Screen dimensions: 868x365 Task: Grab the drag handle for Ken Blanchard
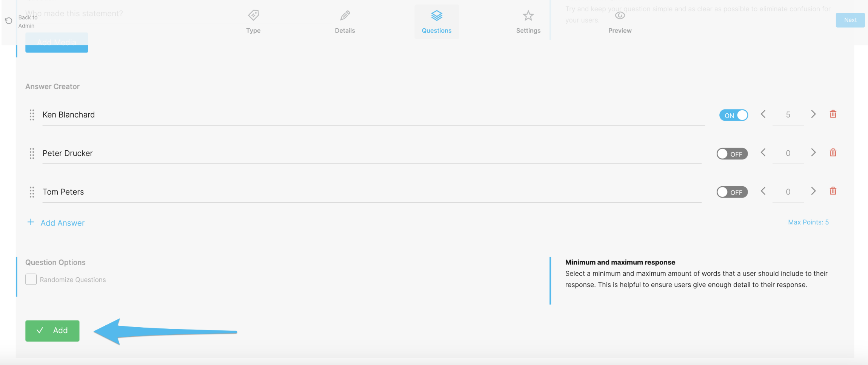click(x=32, y=115)
